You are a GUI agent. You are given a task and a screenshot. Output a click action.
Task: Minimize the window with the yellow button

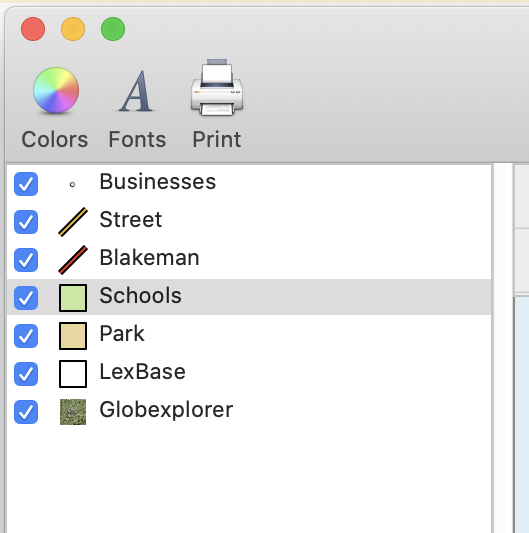click(x=73, y=29)
